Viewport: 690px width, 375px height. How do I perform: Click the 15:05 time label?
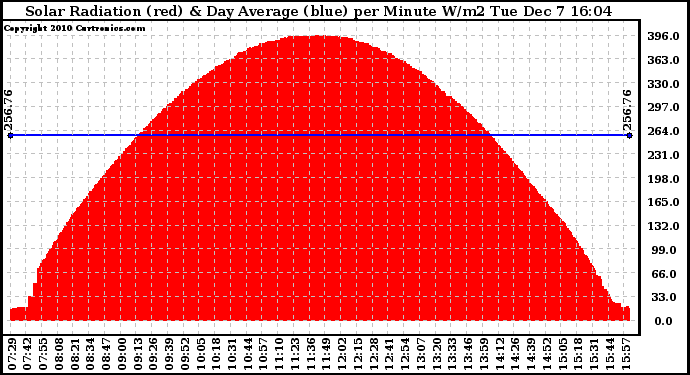pyautogui.click(x=562, y=354)
